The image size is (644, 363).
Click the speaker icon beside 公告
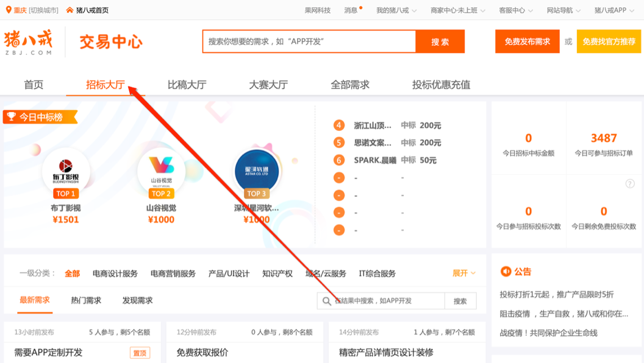[506, 272]
